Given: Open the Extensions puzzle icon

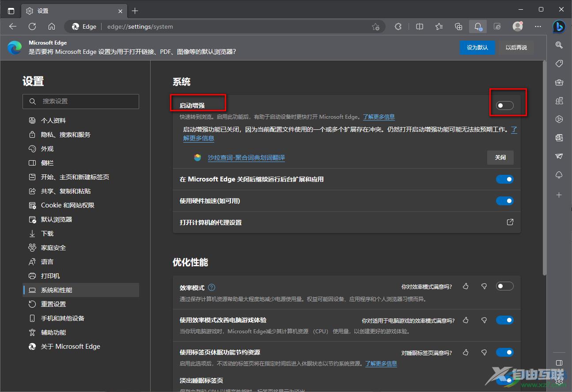Looking at the screenshot, I should (x=398, y=26).
